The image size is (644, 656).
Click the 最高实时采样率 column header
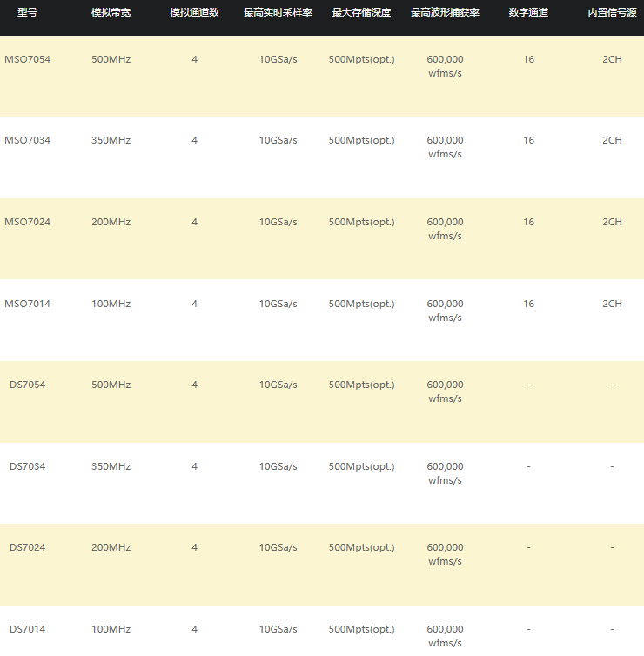click(x=278, y=12)
